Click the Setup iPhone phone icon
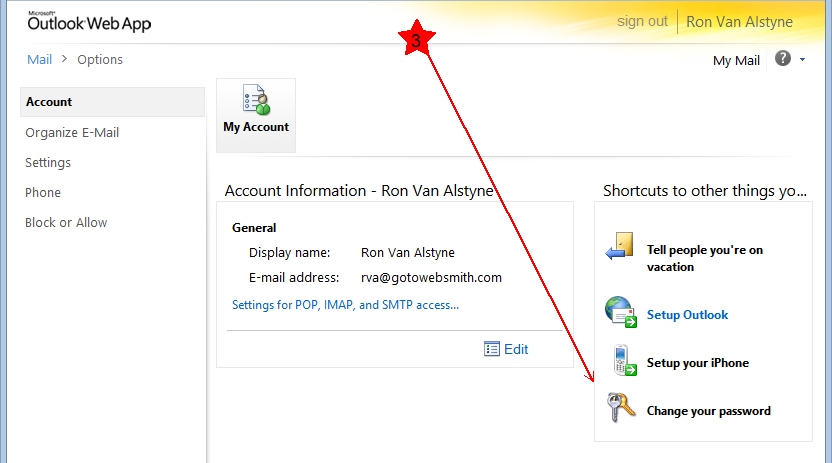 pos(625,361)
